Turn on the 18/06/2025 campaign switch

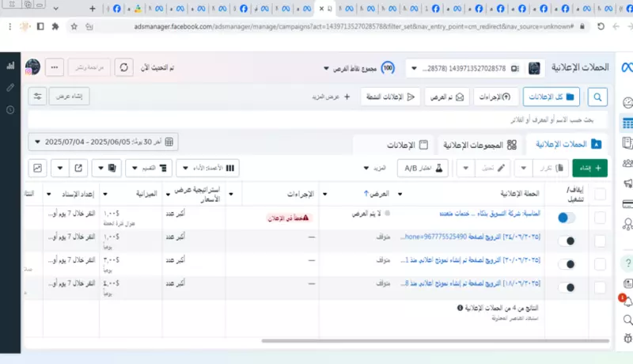tap(567, 288)
